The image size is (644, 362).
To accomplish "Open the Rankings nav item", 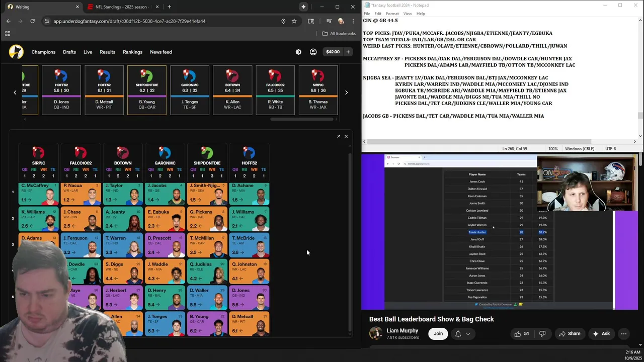I will point(132,52).
